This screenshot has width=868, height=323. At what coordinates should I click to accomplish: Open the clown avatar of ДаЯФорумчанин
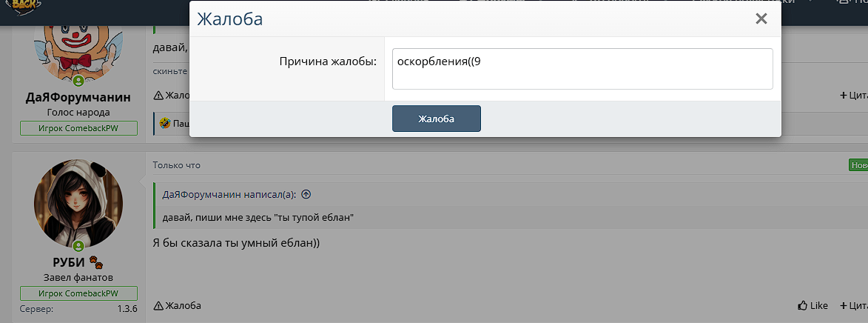pos(78,43)
